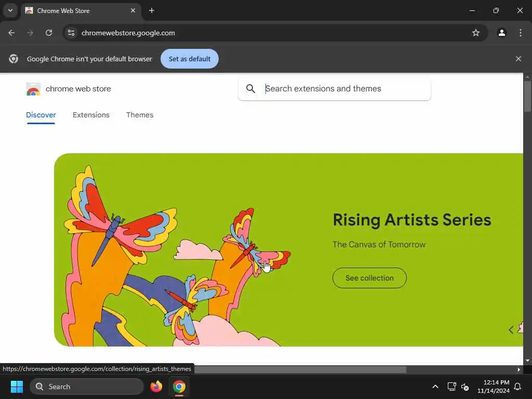Click the network display tray icon
Screen dimensions: 532x399
(451, 387)
